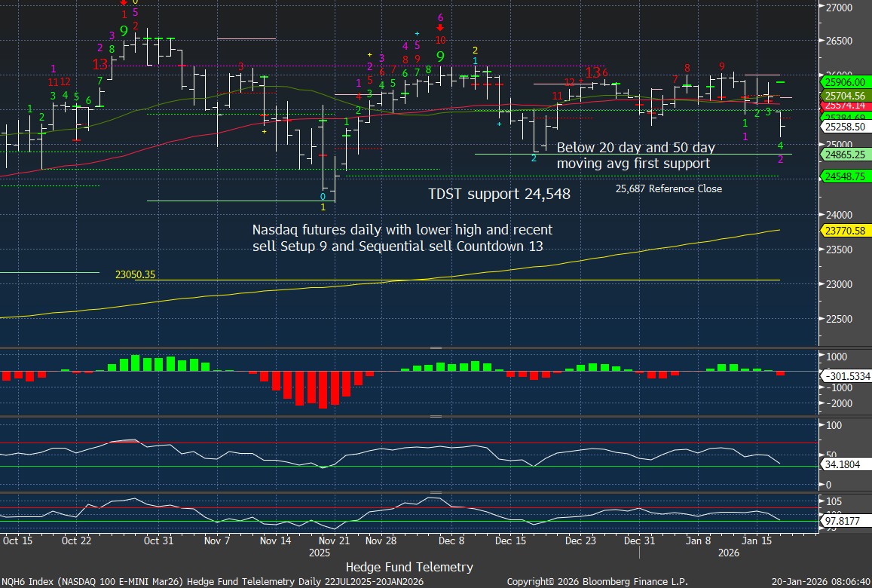Select the -301.5334 histogram value label
Viewport: 872px width, 588px height.
tap(843, 375)
